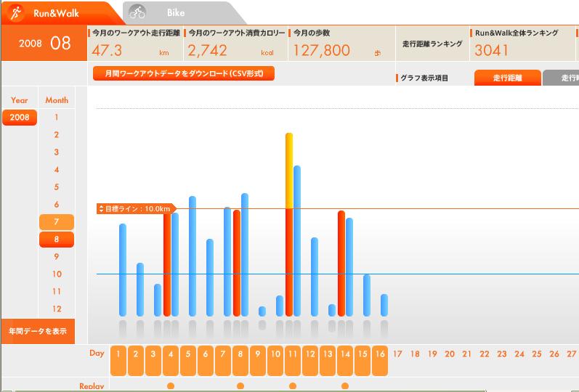This screenshot has width=579, height=392.
Task: Click the Replay dot under Day 8
Action: tap(240, 385)
